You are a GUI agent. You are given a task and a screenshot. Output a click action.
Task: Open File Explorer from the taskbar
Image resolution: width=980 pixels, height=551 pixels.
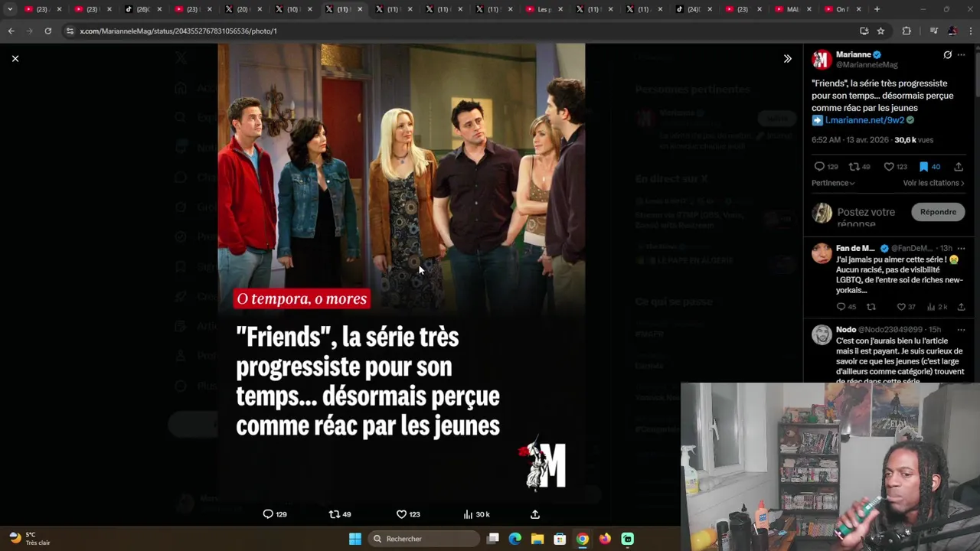[537, 539]
